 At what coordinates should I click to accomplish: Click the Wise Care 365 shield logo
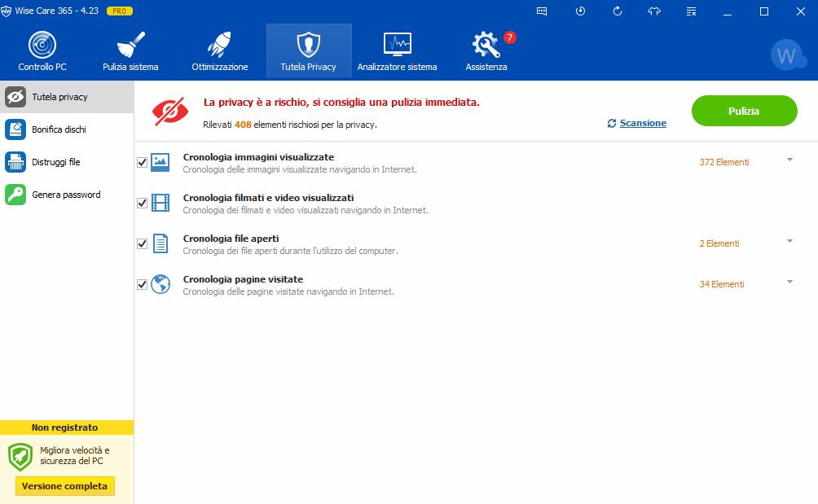[7, 11]
